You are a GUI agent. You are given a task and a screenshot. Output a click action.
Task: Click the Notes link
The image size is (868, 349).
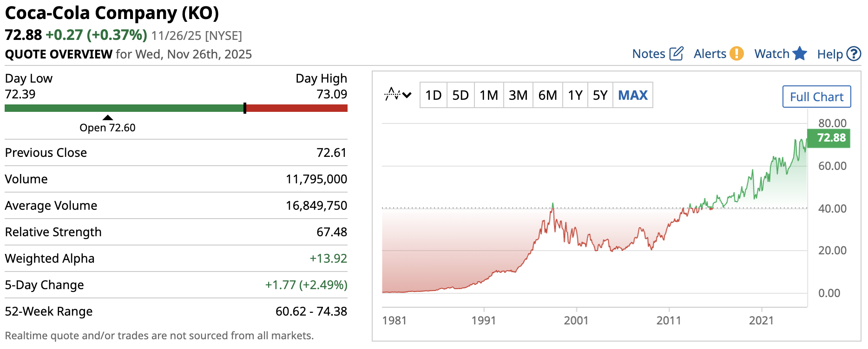[x=649, y=54]
